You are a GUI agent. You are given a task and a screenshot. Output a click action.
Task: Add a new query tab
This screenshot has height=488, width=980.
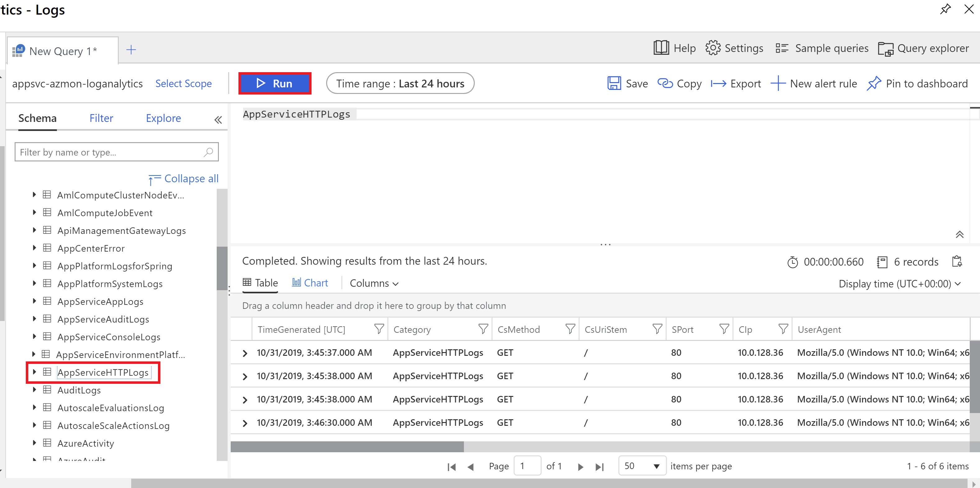131,50
